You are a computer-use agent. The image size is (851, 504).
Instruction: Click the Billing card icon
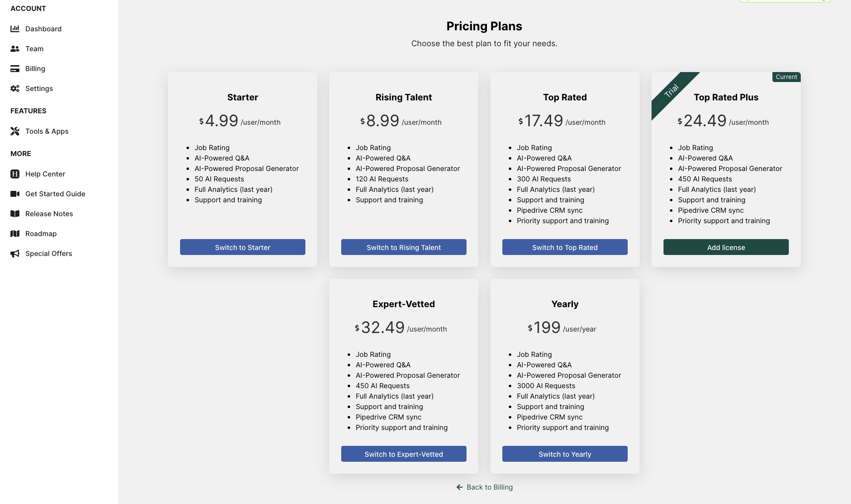pos(15,69)
